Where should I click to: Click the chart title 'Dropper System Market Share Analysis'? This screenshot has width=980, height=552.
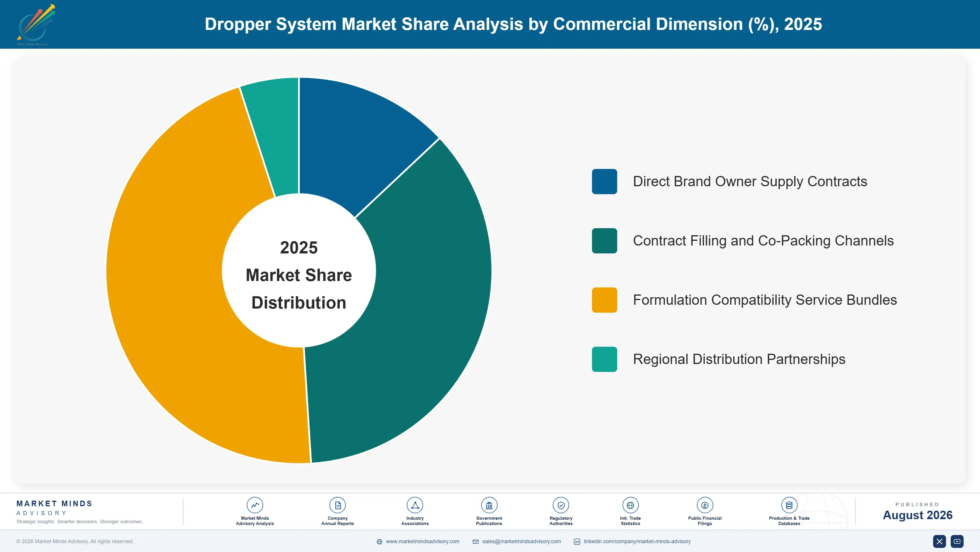(x=513, y=24)
